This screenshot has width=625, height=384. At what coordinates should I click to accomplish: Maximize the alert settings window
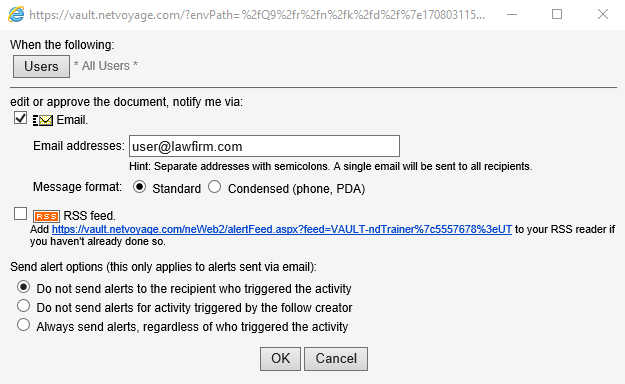pyautogui.click(x=557, y=15)
